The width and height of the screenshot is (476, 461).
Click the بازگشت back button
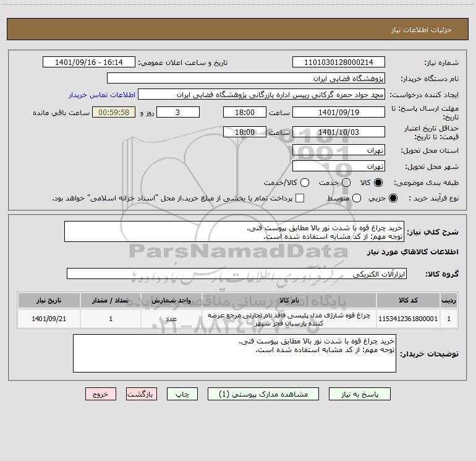tap(142, 394)
